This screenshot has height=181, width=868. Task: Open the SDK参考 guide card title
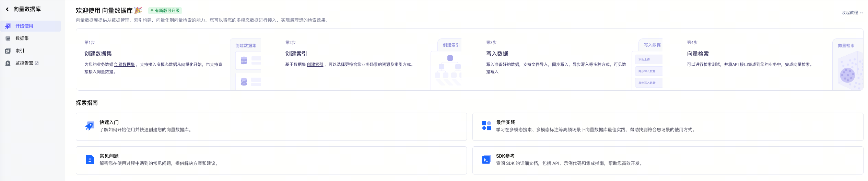tap(505, 156)
